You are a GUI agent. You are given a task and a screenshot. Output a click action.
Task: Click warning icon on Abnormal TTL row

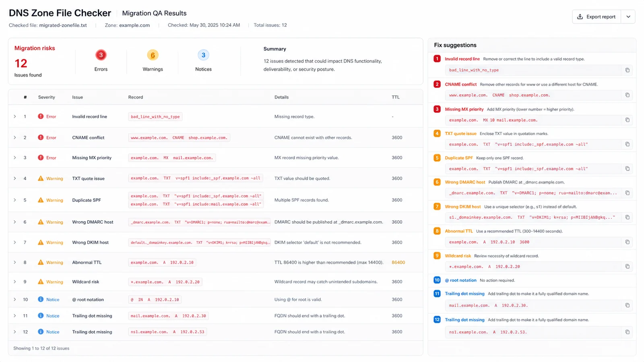coord(41,262)
